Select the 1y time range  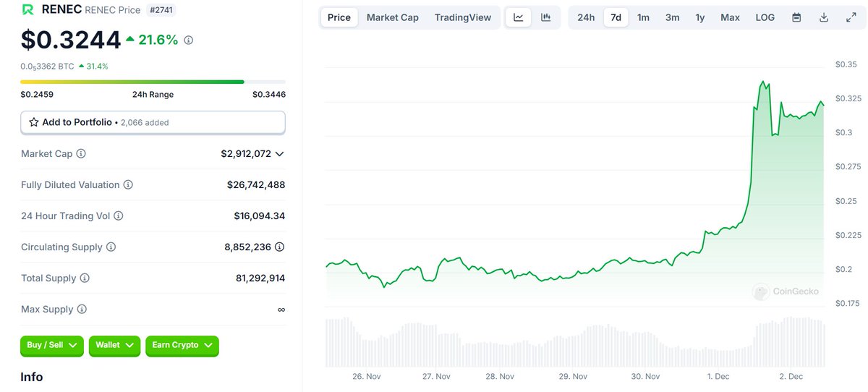point(700,17)
